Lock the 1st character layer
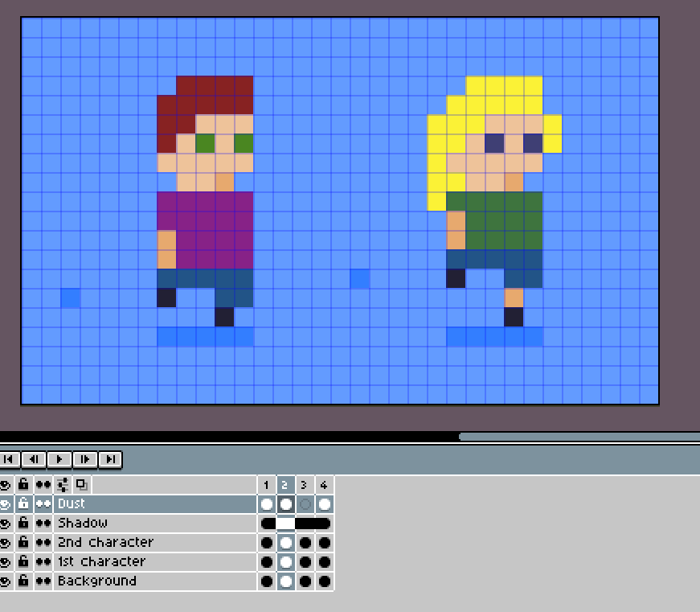 pyautogui.click(x=23, y=561)
